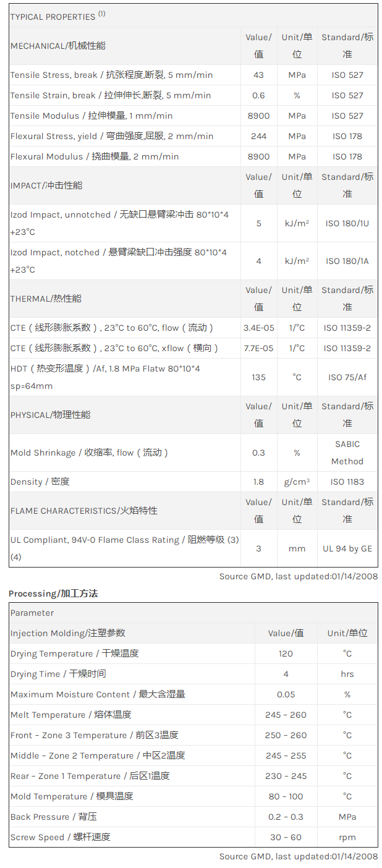Viewport: 382px width, 868px height.
Task: Select the THERMAL/热性能 section header
Action: point(46,299)
